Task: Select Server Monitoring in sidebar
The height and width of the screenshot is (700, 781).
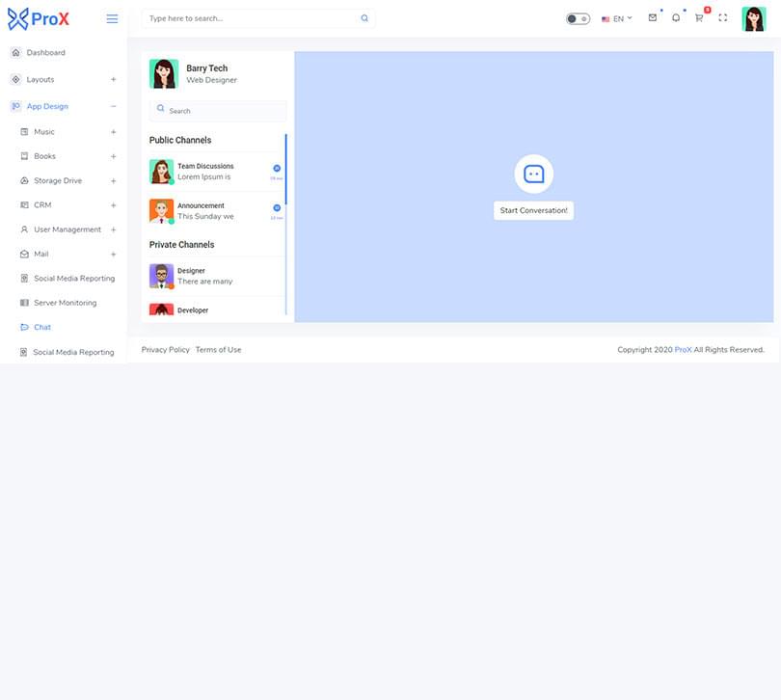Action: click(65, 303)
